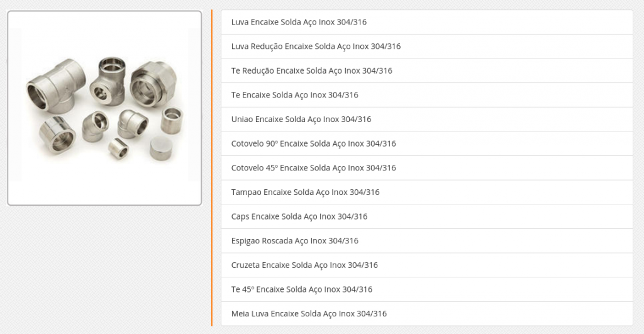Open Cotovelo 90º Encaixe Solda item
This screenshot has width=644, height=334.
click(313, 143)
